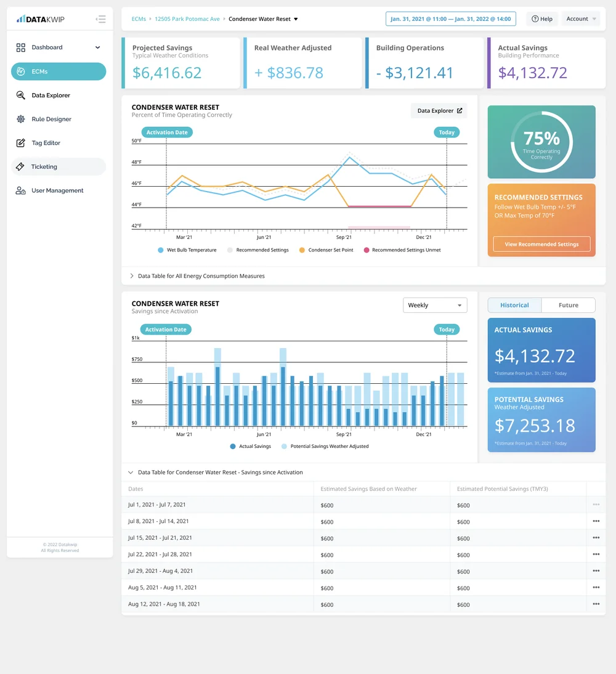This screenshot has width=616, height=674.
Task: Click the Potential Savings $7,253.18 card
Action: (541, 420)
